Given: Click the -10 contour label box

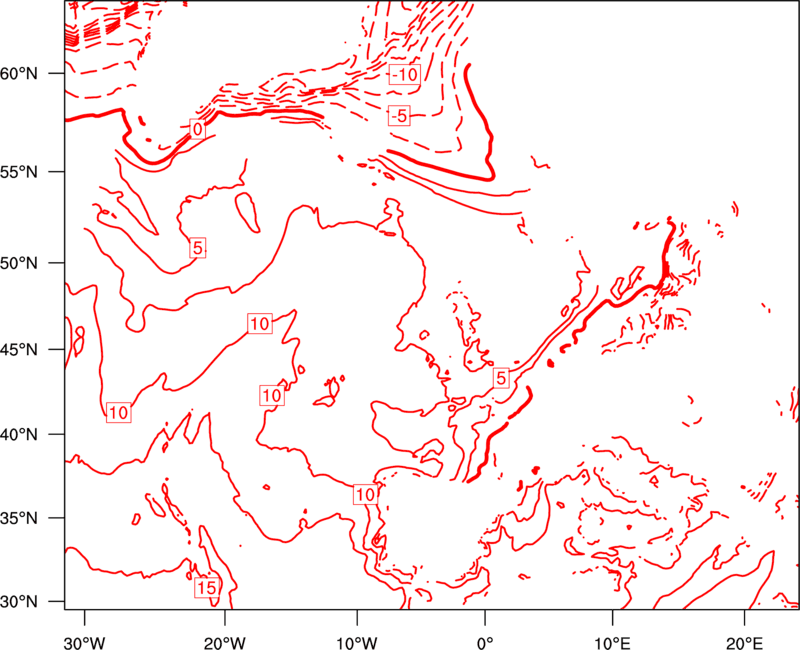Looking at the screenshot, I should point(405,74).
